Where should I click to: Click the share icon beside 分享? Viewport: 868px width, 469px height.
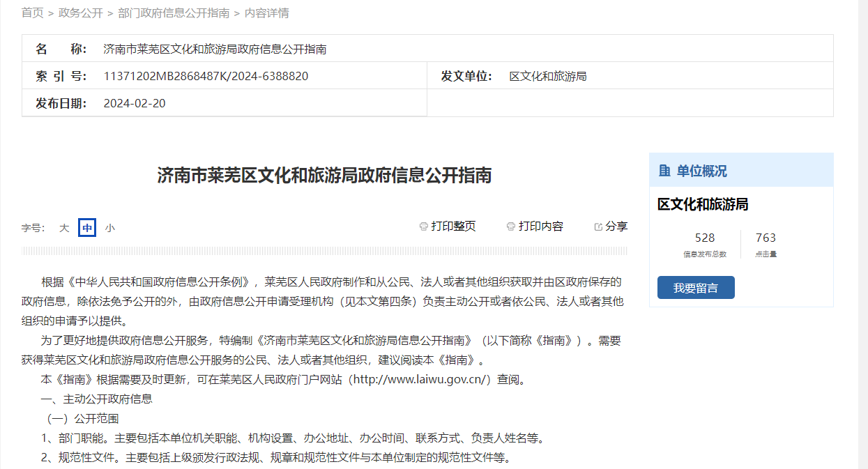pyautogui.click(x=598, y=226)
